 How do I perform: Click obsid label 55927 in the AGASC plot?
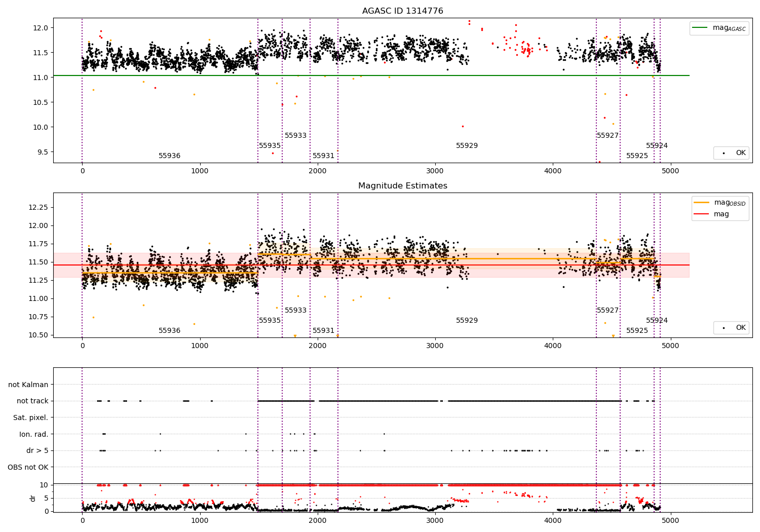(x=607, y=135)
